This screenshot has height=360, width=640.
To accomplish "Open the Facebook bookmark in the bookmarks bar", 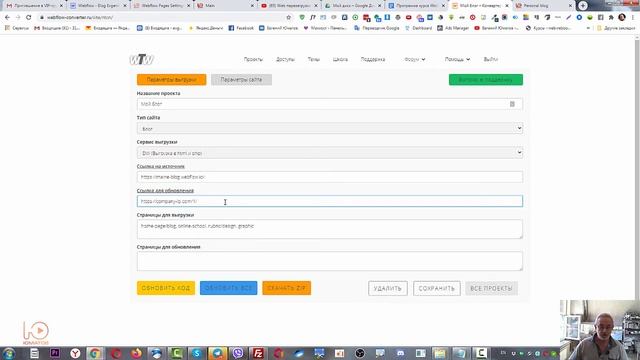I will click(x=241, y=28).
